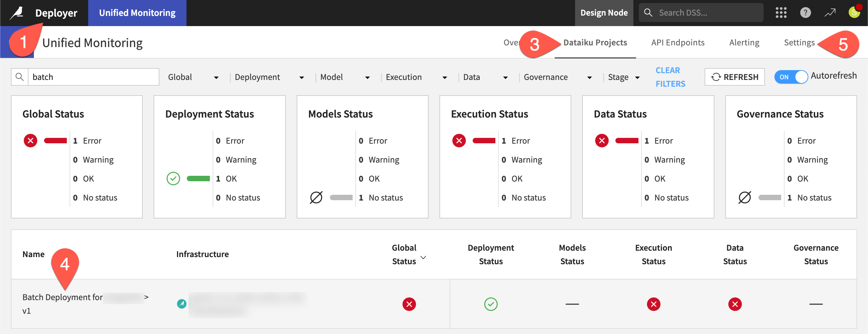This screenshot has height=334, width=868.
Task: Click the red Data Status icon in batch row
Action: point(734,304)
